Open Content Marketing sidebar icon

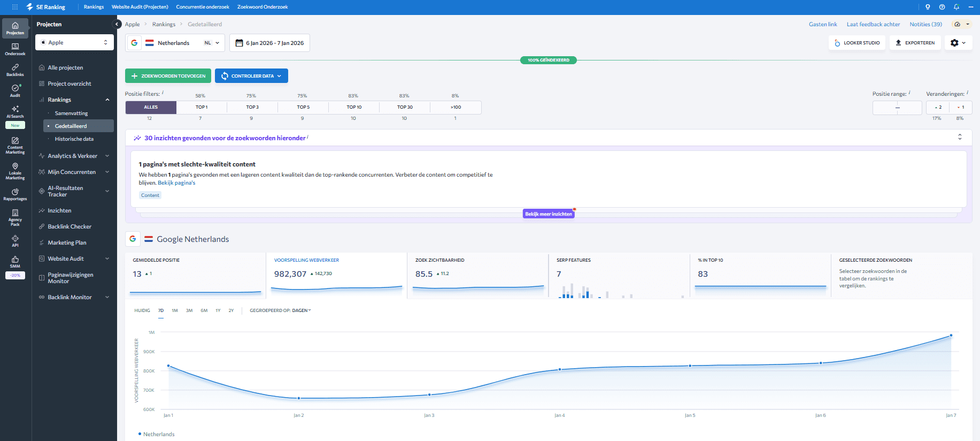point(15,145)
